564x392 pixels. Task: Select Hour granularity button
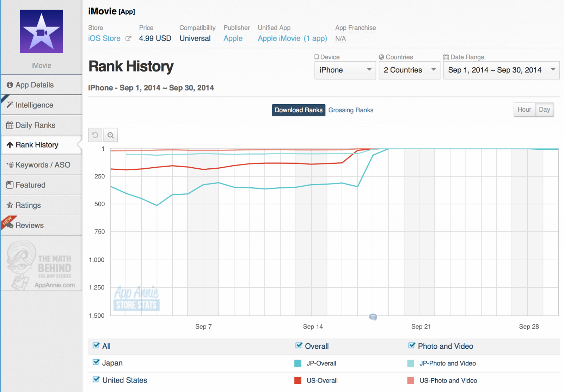[x=524, y=110]
